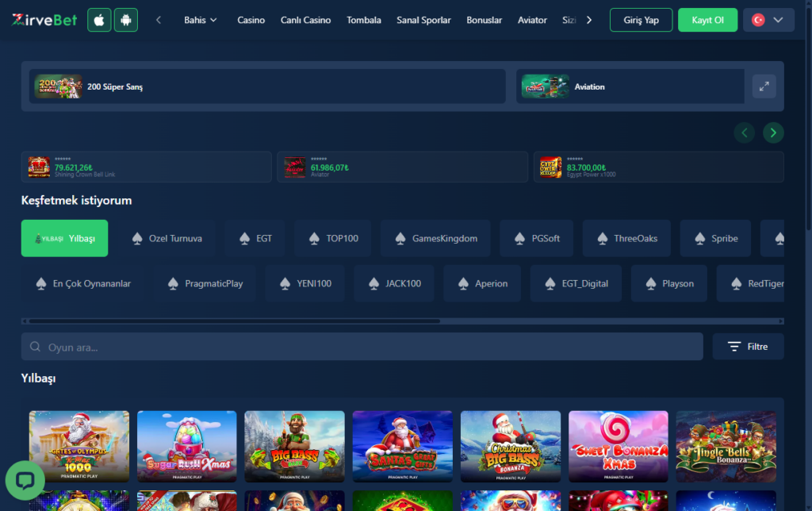Click the 200 Süper Şans banner image

(58, 86)
